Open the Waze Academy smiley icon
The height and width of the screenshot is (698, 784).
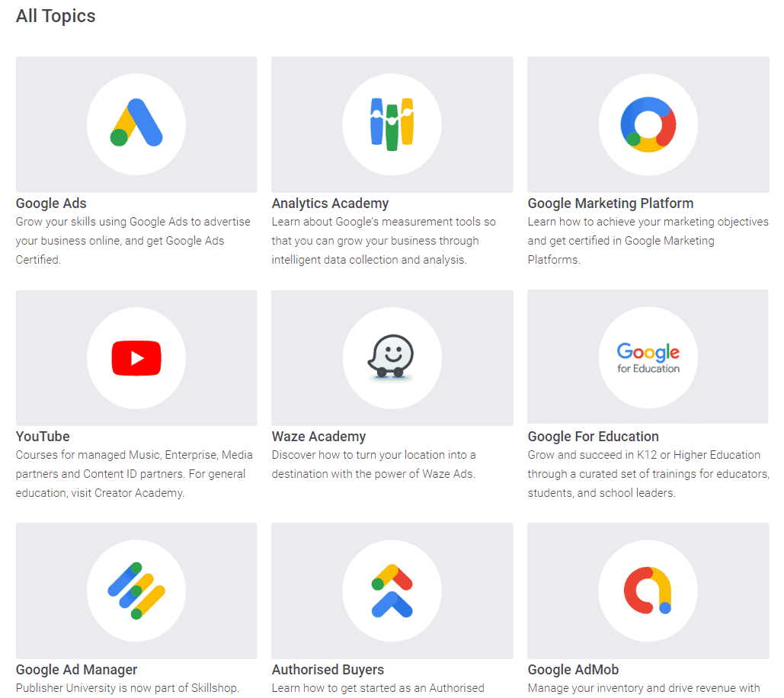(392, 357)
